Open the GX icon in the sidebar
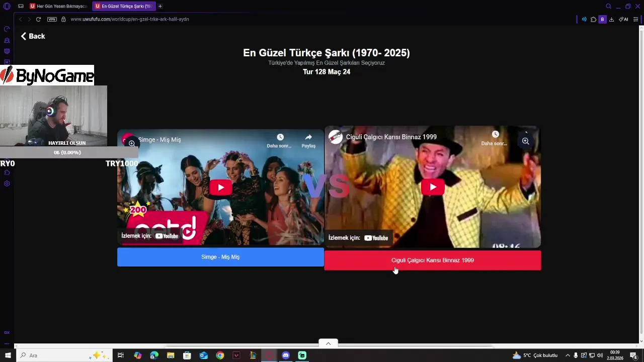The height and width of the screenshot is (362, 644). coord(7,332)
